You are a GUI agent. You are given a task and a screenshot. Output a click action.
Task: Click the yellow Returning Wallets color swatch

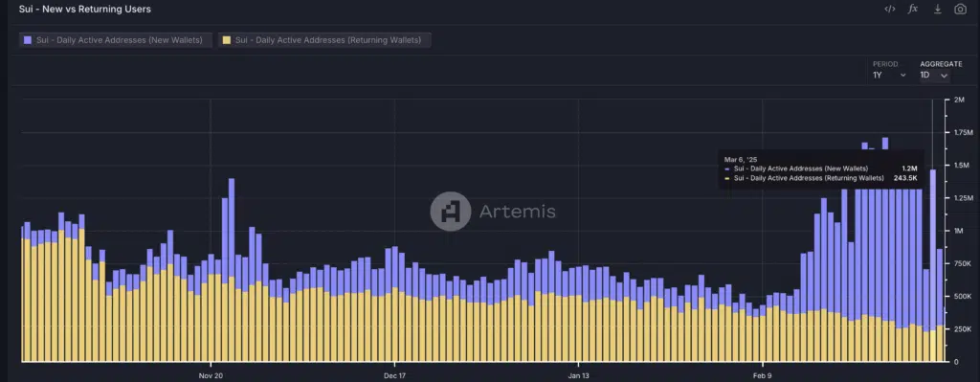tap(226, 40)
